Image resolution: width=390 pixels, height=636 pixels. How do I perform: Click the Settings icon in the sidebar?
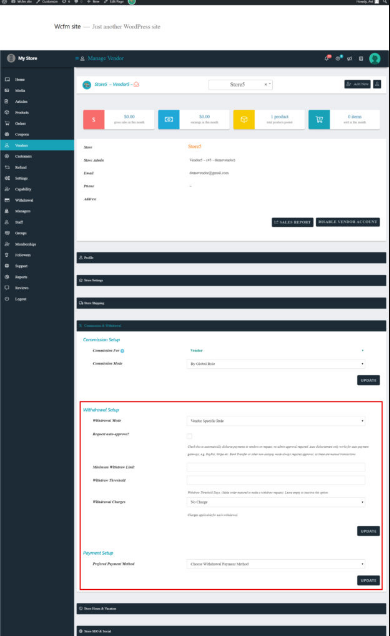(7, 178)
